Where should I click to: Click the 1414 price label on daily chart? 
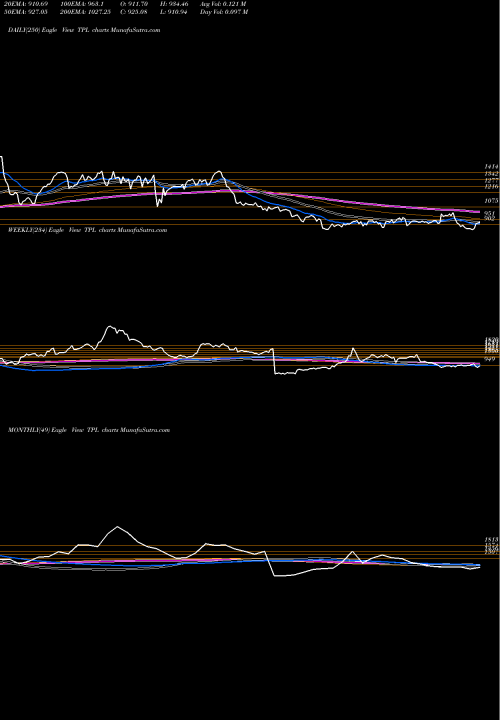click(491, 166)
